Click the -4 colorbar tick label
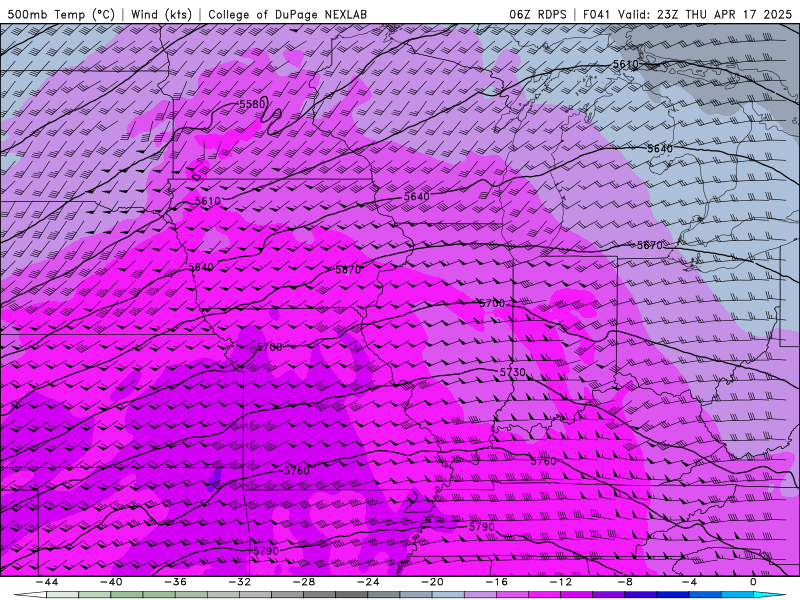Viewport: 800px width, 600px height. (690, 582)
